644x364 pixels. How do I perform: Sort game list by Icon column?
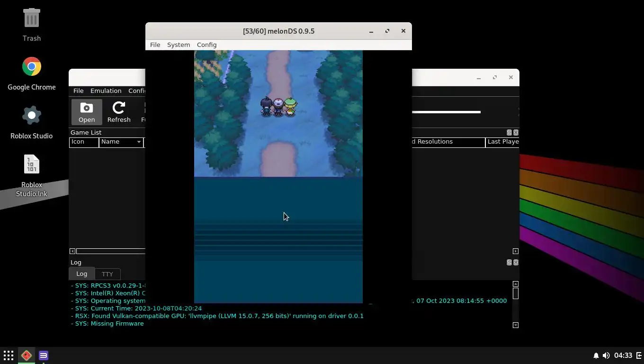pos(84,142)
